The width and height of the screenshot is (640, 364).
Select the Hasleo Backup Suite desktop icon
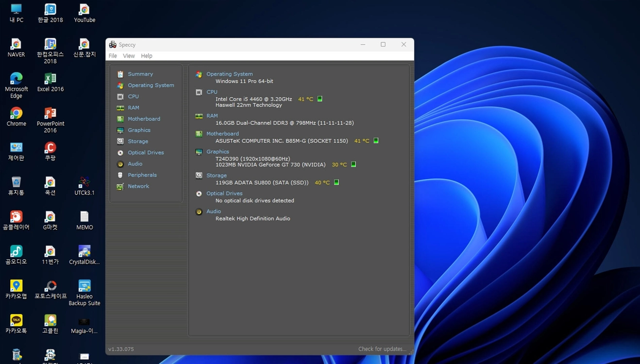coord(84,293)
